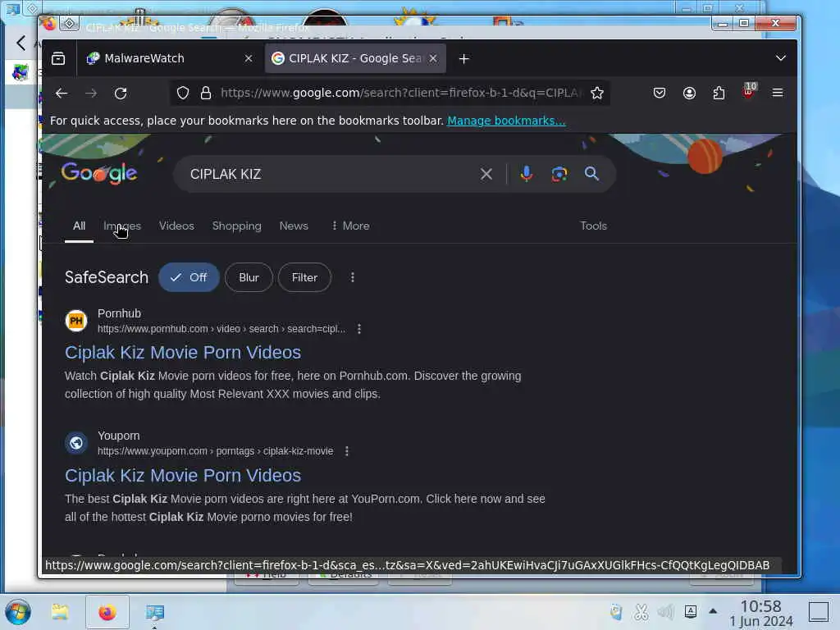Open the Firefox View icon left of tabs
Image resolution: width=840 pixels, height=630 pixels.
point(58,58)
